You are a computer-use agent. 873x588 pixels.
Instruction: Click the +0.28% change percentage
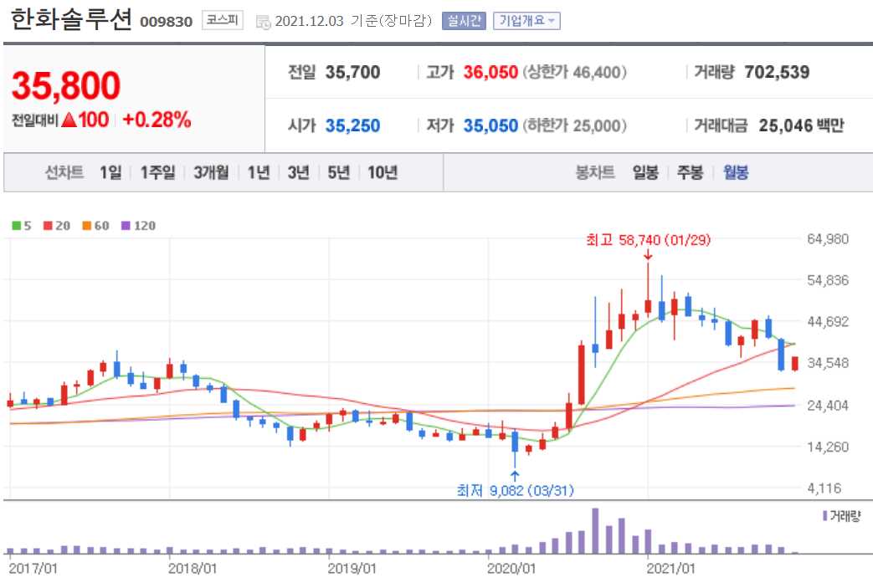click(157, 120)
